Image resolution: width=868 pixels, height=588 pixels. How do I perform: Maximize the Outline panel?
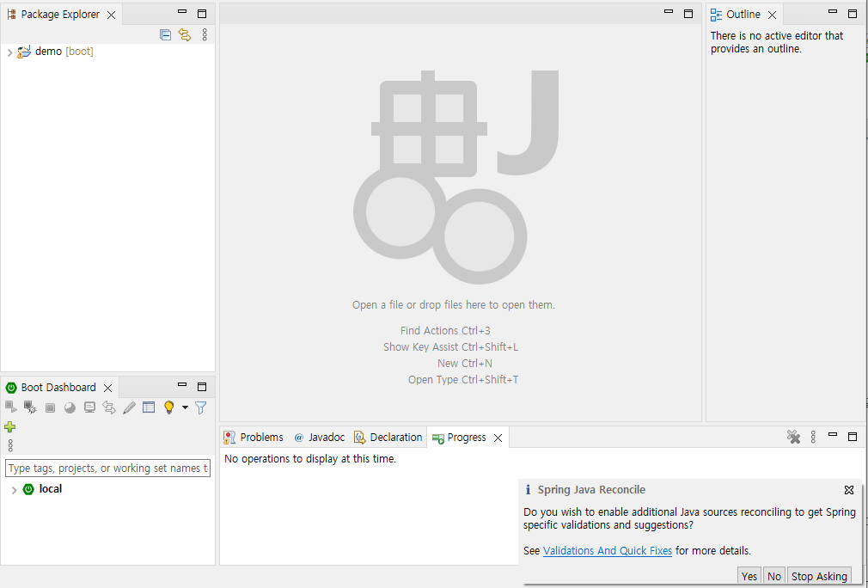tap(853, 14)
